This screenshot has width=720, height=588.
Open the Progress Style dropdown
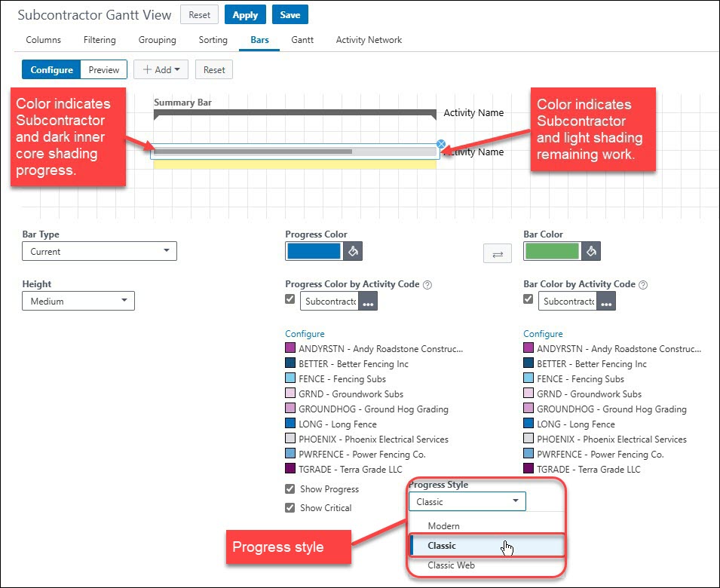[466, 501]
